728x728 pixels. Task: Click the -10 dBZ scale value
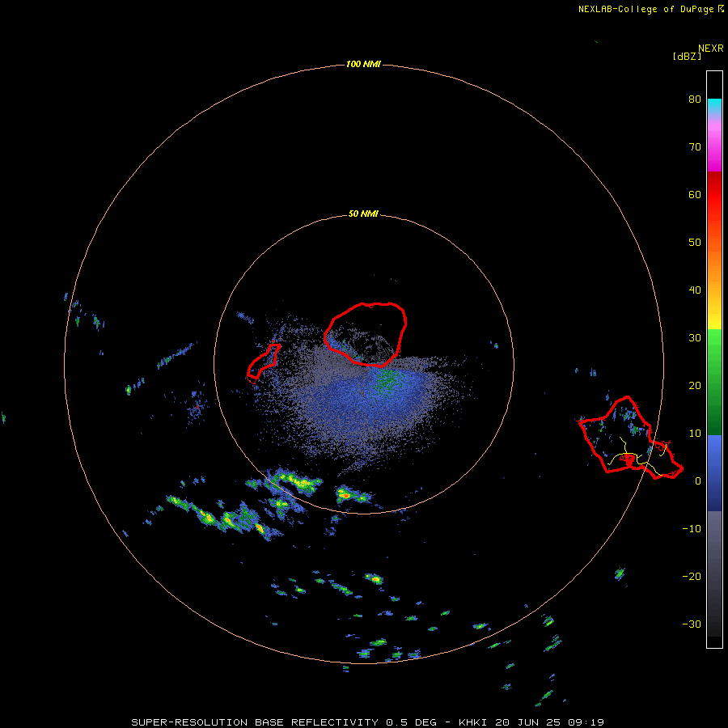pos(692,529)
